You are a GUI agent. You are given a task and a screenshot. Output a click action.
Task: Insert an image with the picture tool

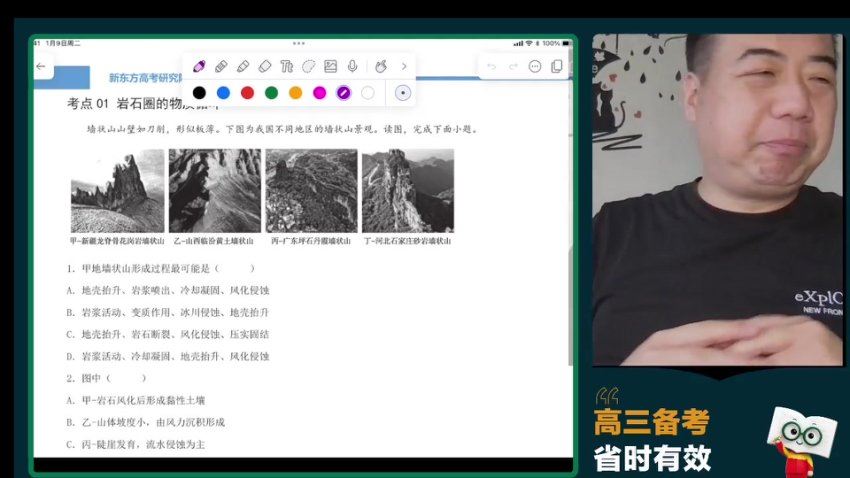point(330,67)
